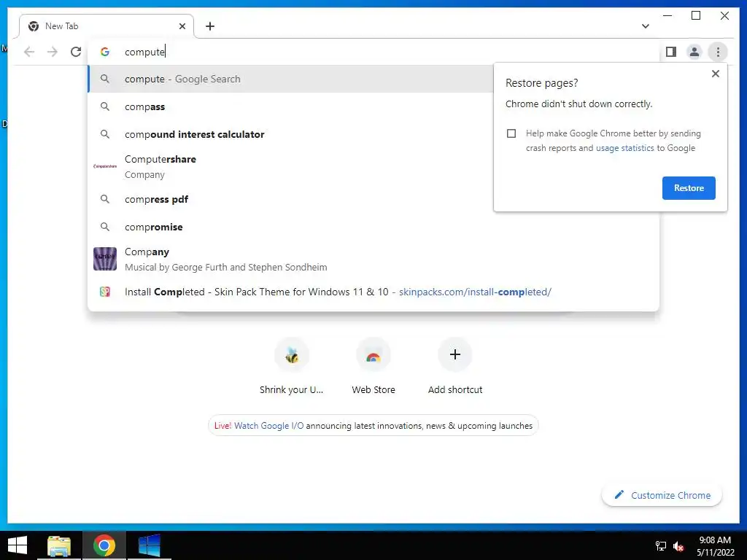Click the browser back arrow
The width and height of the screenshot is (747, 560).
click(x=29, y=52)
